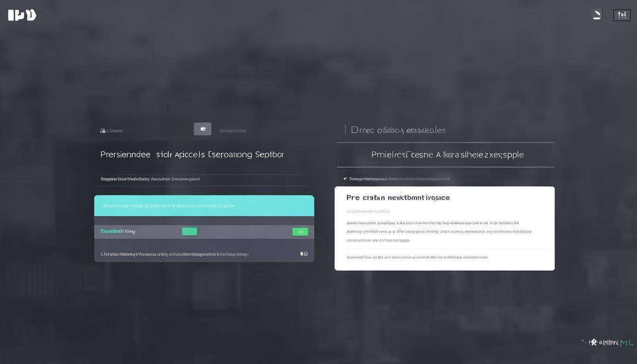Open the sliders settings icon at top right
This screenshot has height=364, width=637.
pyautogui.click(x=622, y=15)
